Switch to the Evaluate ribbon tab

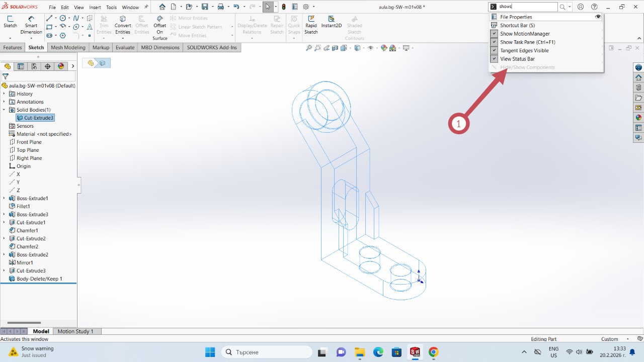[125, 47]
